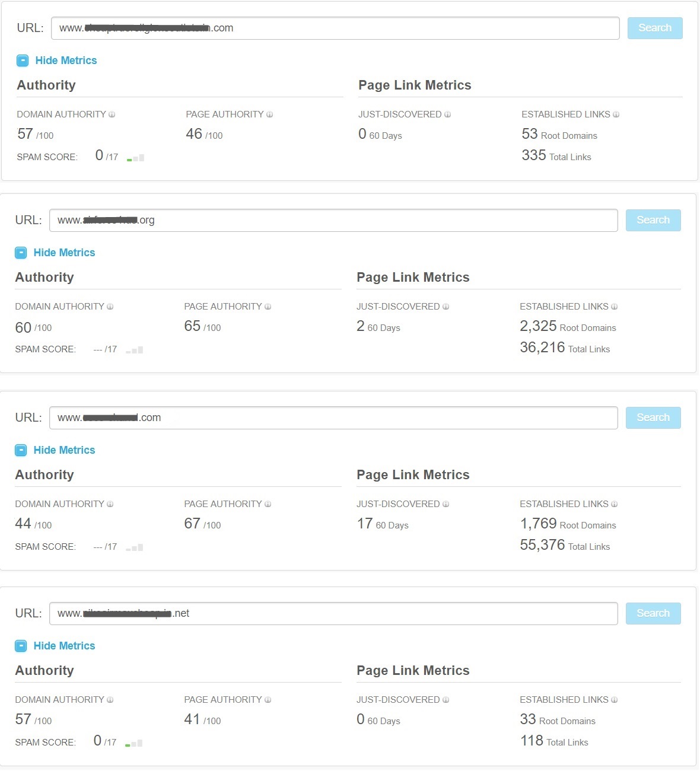
Task: Click Hide Metrics link in .org panel
Action: tap(64, 253)
